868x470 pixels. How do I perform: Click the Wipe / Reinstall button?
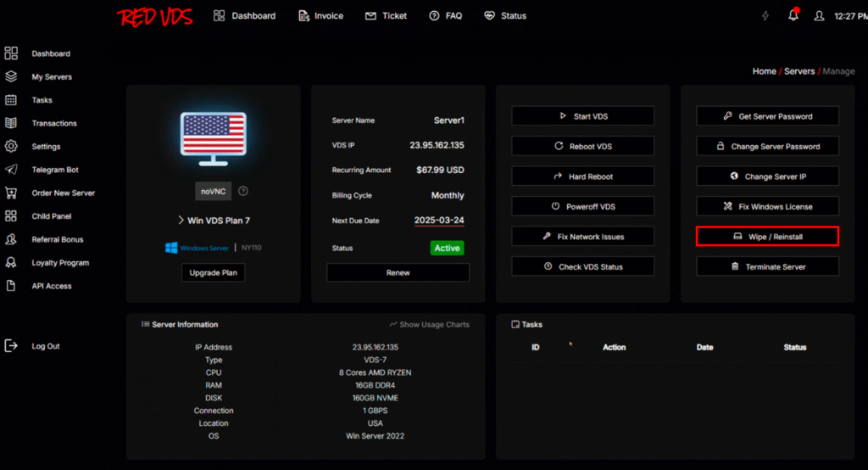768,237
